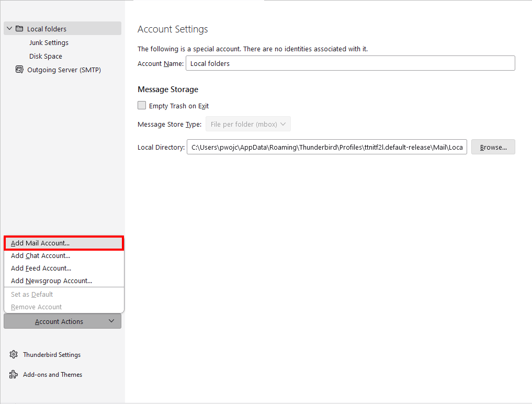Screen dimensions: 532x404
Task: Click the Thunderbird Settings gear icon
Action: tap(14, 355)
